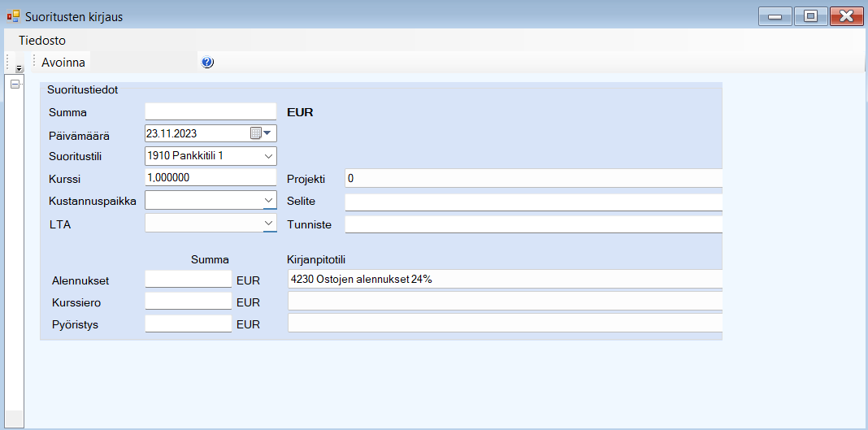Select the Projekti input field
Screen dimensions: 868x430
[x=532, y=178]
